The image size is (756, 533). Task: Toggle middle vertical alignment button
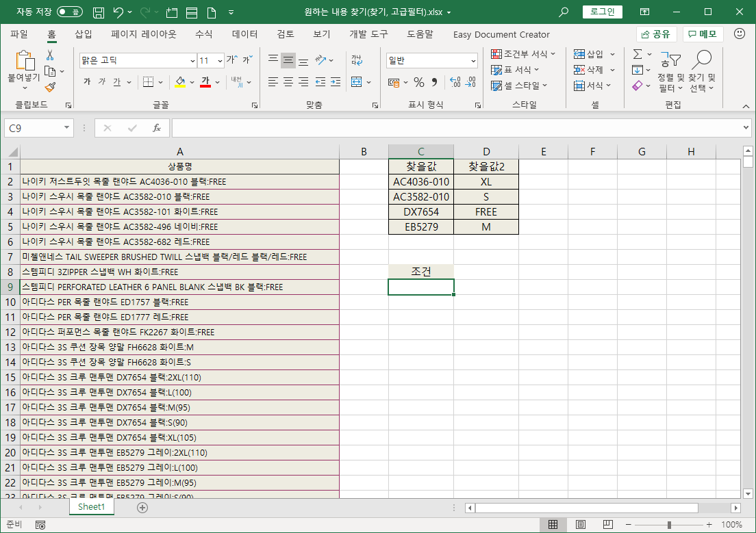click(288, 60)
